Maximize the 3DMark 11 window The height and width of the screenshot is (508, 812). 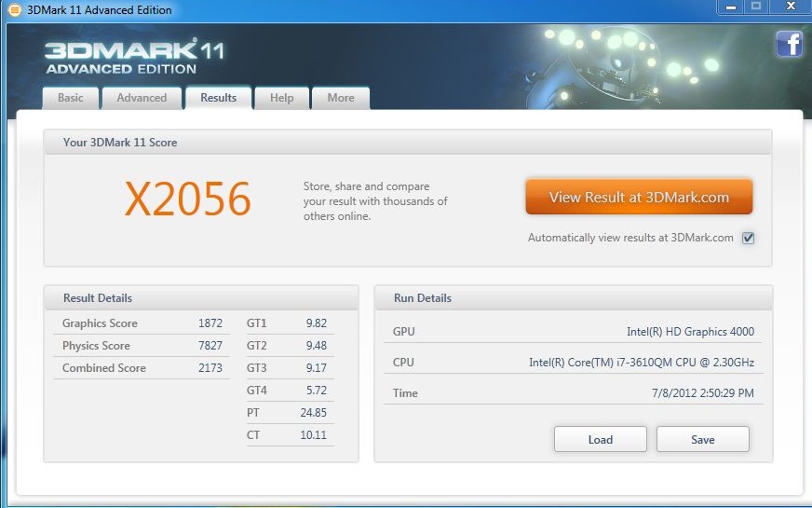[x=756, y=7]
